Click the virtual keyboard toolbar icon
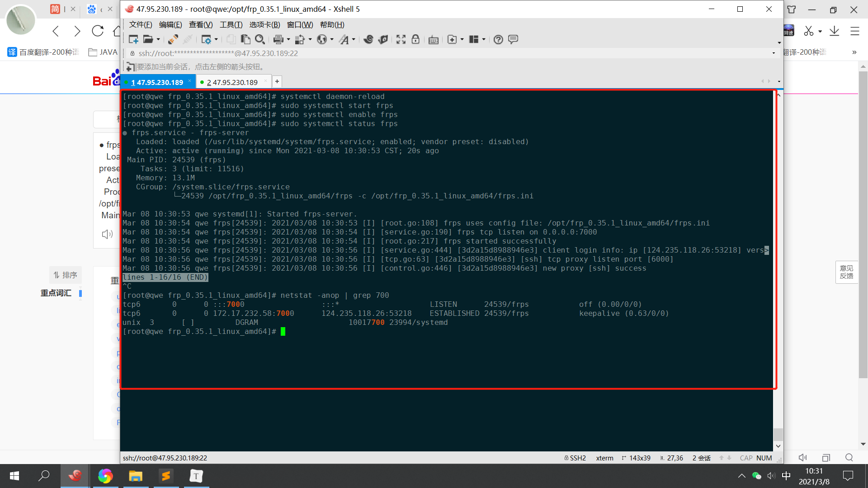This screenshot has height=488, width=868. 433,39
